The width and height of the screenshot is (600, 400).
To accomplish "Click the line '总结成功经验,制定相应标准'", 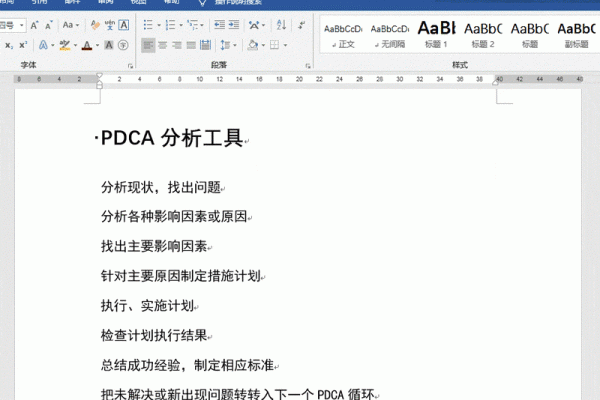I will point(188,365).
